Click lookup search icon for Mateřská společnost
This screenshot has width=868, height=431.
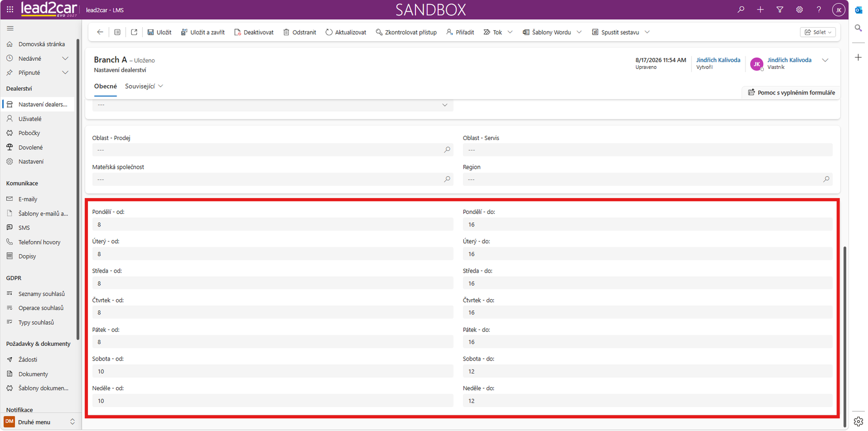pyautogui.click(x=447, y=179)
